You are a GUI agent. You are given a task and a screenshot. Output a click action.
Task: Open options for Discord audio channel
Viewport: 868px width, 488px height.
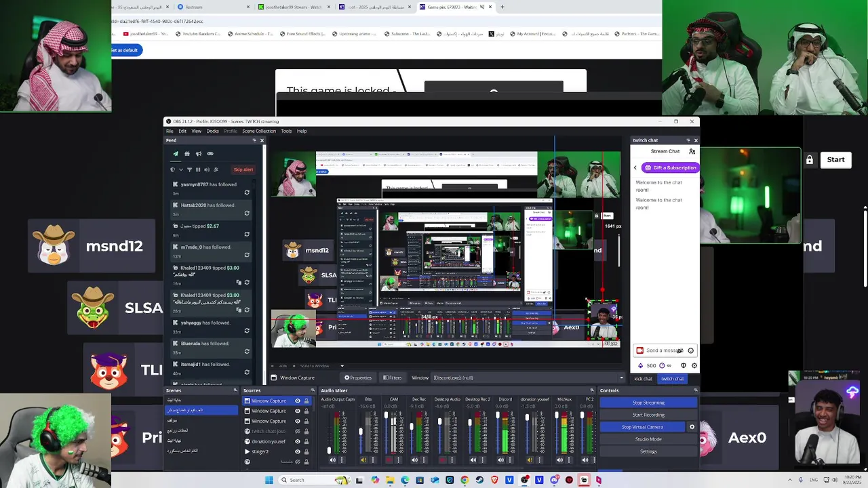[510, 460]
